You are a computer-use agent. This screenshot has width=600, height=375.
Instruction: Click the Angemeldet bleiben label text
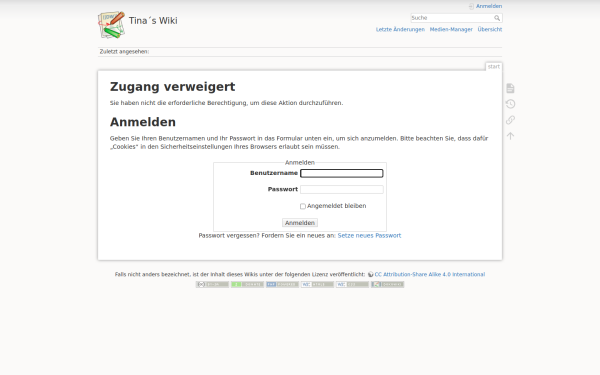coord(337,206)
